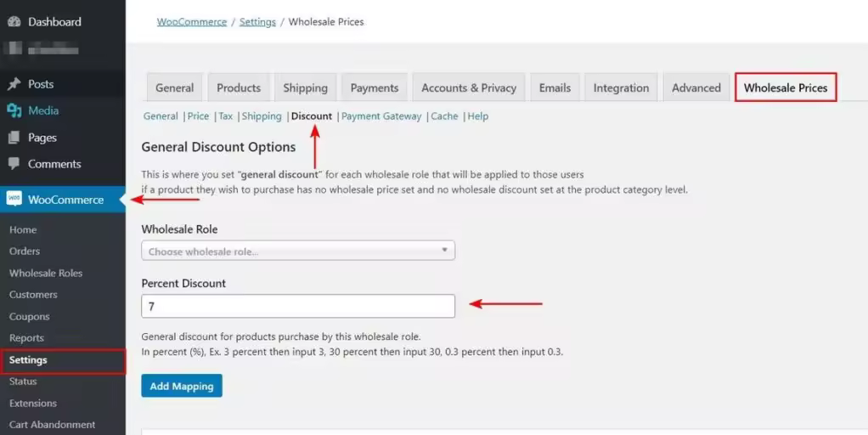Open Extensions submenu item
868x435 pixels.
32,403
